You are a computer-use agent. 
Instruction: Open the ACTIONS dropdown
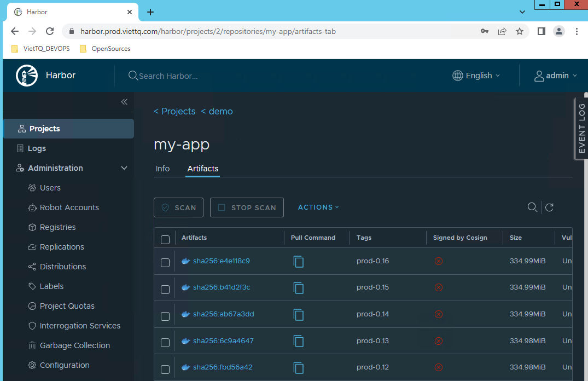[x=318, y=207]
